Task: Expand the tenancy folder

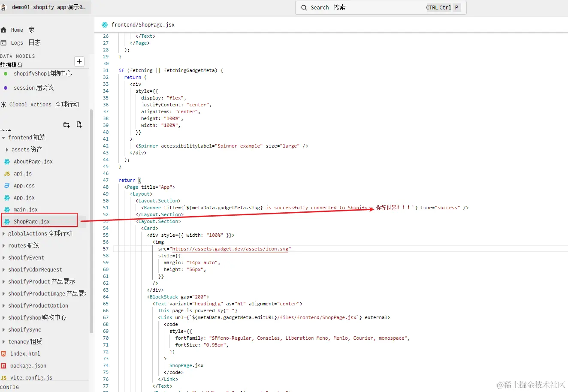Action: pyautogui.click(x=3, y=342)
